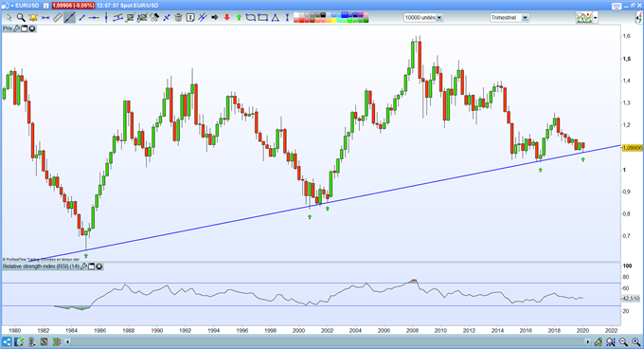
Task: Insert a green up arrow marker
Action: pyautogui.click(x=239, y=18)
